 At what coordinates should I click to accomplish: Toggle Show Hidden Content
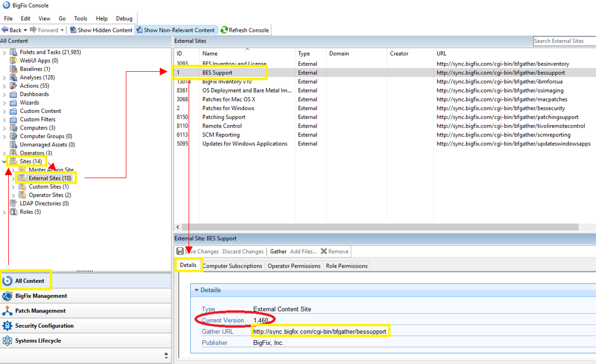point(101,30)
